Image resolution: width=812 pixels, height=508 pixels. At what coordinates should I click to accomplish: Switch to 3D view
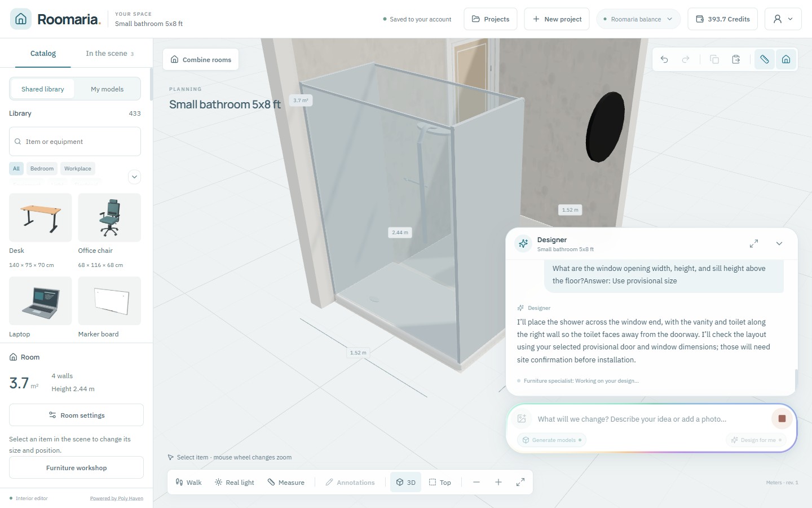click(405, 482)
